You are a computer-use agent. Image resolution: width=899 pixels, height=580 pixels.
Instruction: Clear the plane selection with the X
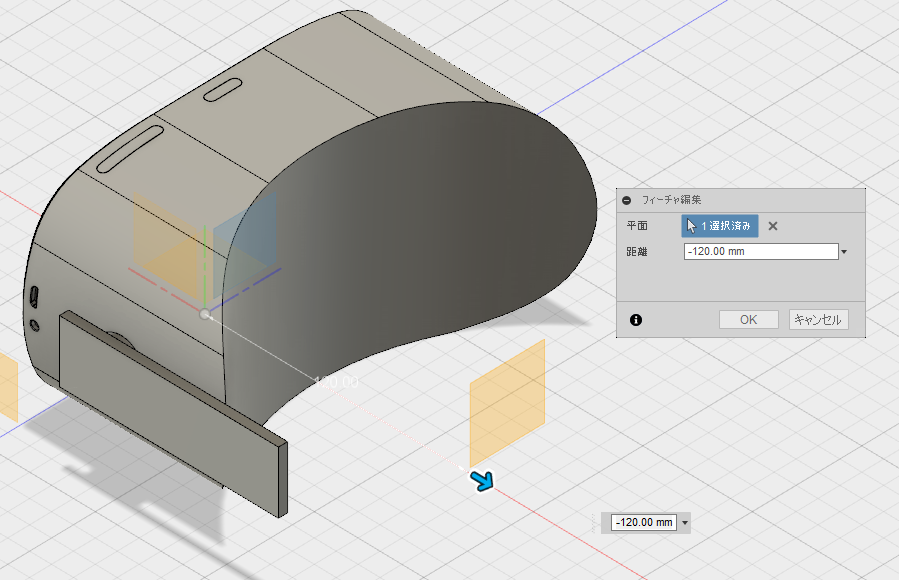click(773, 226)
